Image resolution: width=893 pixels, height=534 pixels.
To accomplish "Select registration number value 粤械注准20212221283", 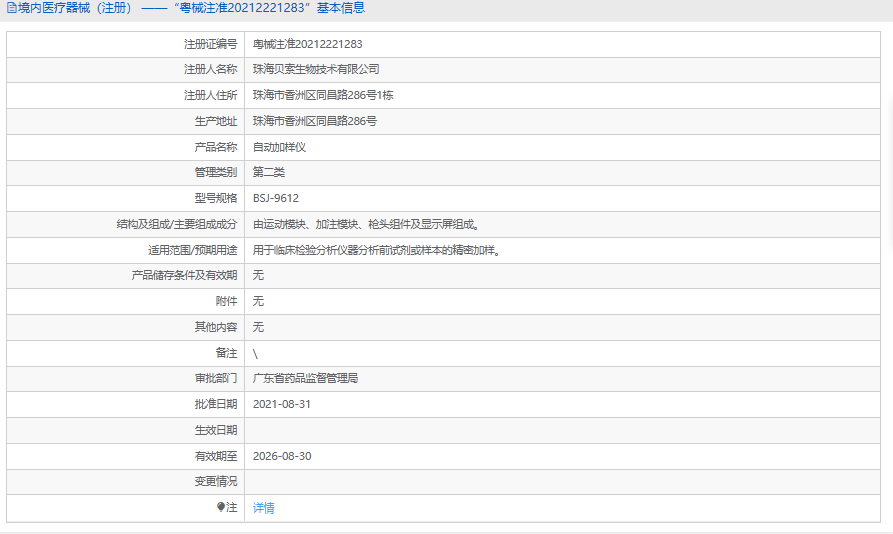I will click(308, 44).
